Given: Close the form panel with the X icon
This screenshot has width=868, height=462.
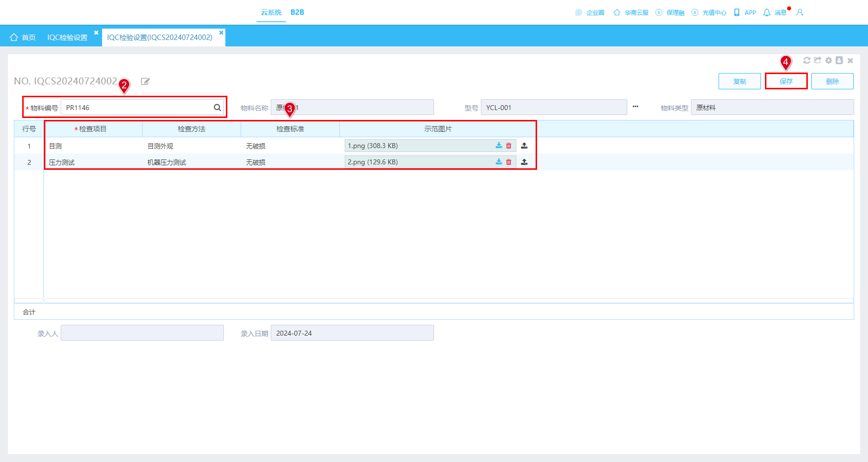Looking at the screenshot, I should pos(850,60).
